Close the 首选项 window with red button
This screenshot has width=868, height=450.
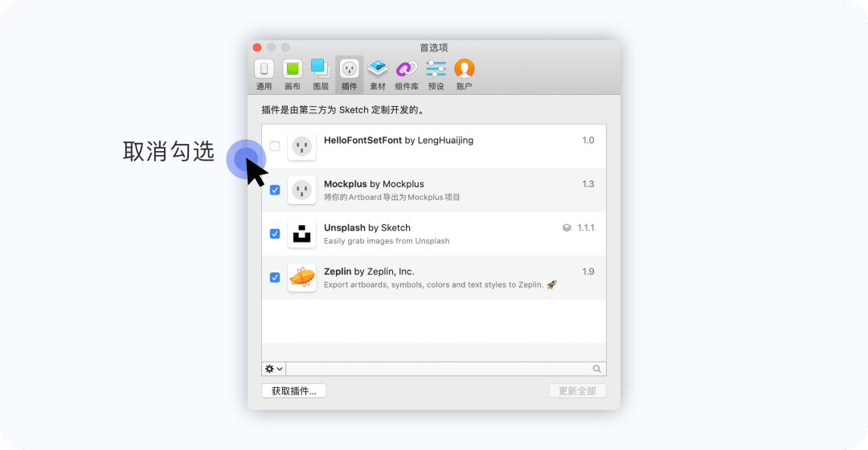(257, 47)
